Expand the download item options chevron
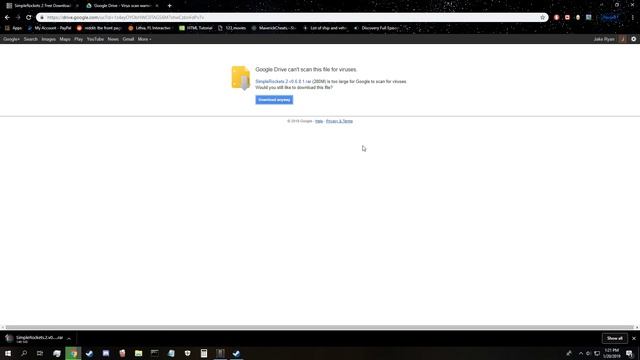This screenshot has width=640, height=360. (x=69, y=338)
